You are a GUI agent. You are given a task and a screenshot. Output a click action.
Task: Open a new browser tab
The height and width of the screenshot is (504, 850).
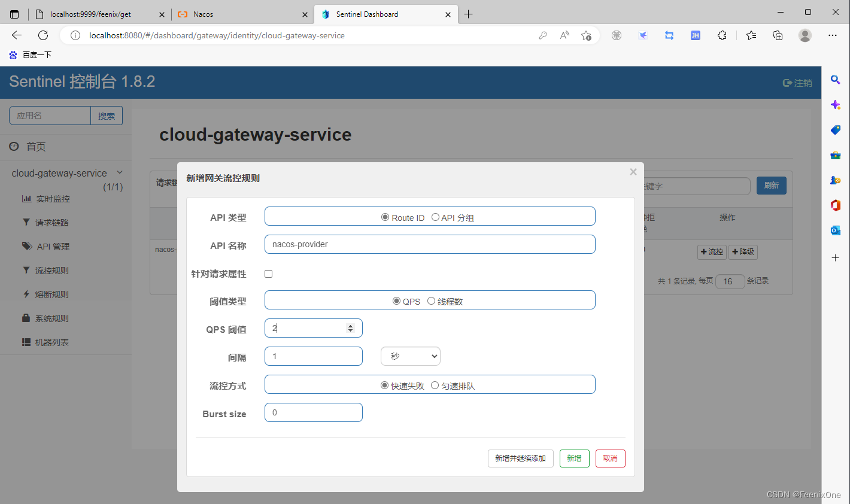[x=469, y=14]
